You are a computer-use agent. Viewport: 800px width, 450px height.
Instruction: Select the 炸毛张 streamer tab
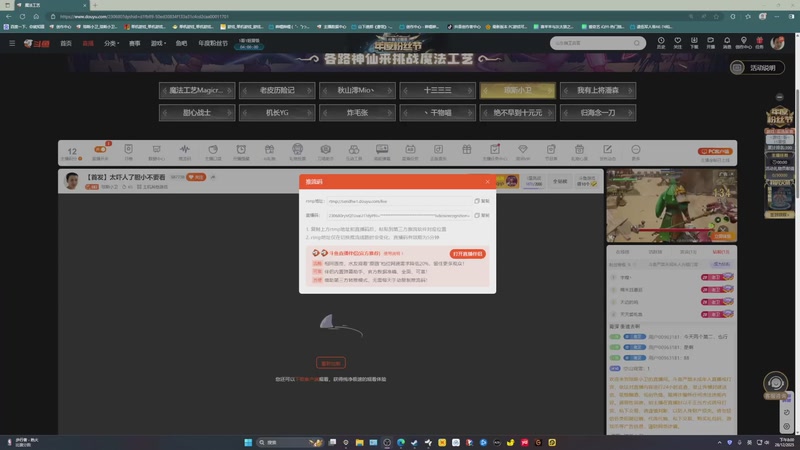[x=357, y=113]
